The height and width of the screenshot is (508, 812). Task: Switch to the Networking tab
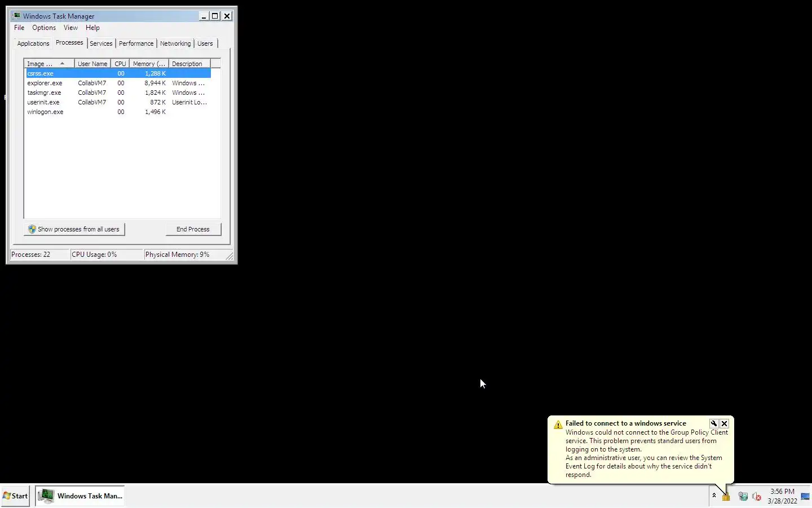pyautogui.click(x=175, y=43)
